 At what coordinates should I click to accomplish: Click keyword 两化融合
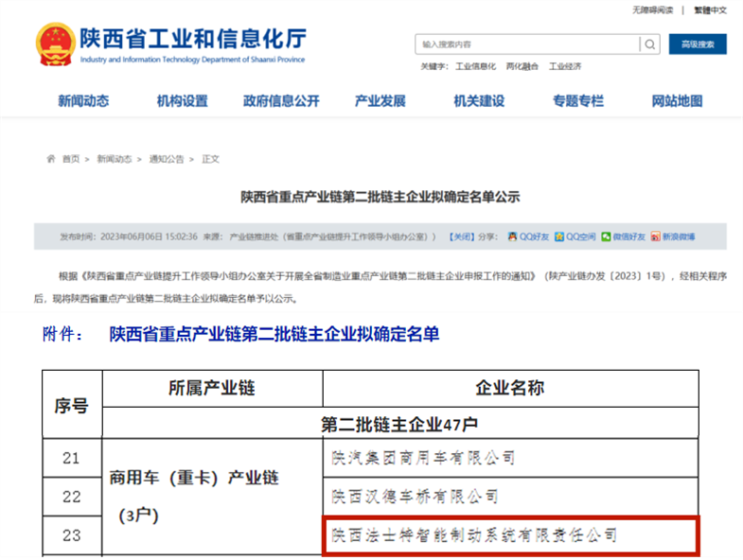pyautogui.click(x=522, y=66)
